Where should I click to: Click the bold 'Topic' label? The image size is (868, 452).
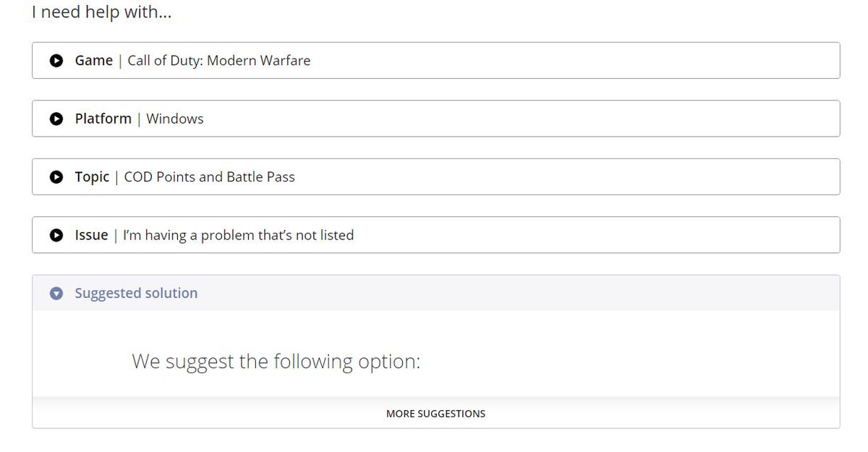pos(92,177)
